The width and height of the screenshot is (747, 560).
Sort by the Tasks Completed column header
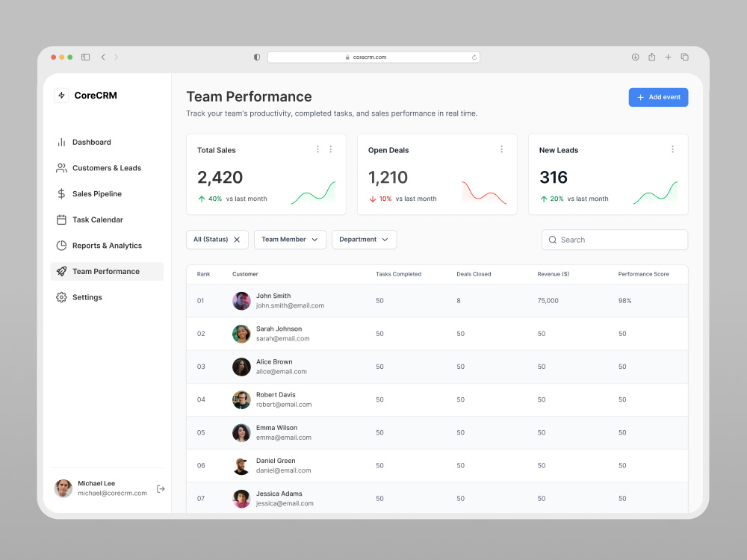coord(398,274)
